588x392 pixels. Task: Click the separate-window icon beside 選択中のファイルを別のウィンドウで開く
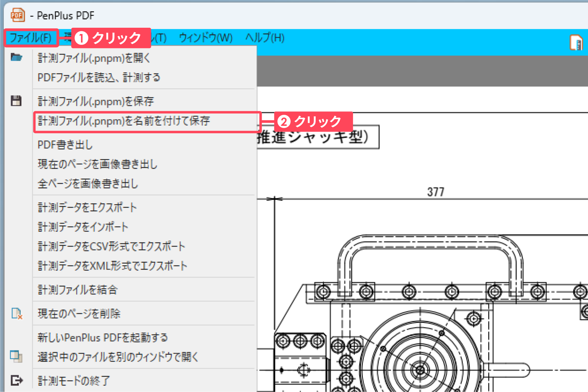16,356
